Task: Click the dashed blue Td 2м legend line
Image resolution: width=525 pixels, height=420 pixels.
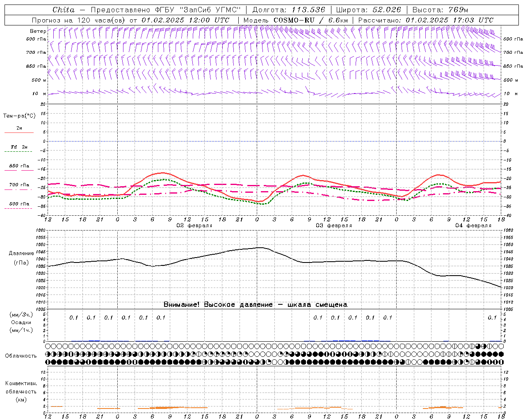Action: (x=19, y=151)
